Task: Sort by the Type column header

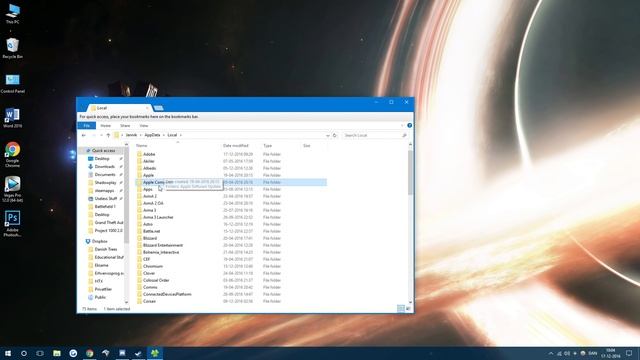Action: pos(267,146)
